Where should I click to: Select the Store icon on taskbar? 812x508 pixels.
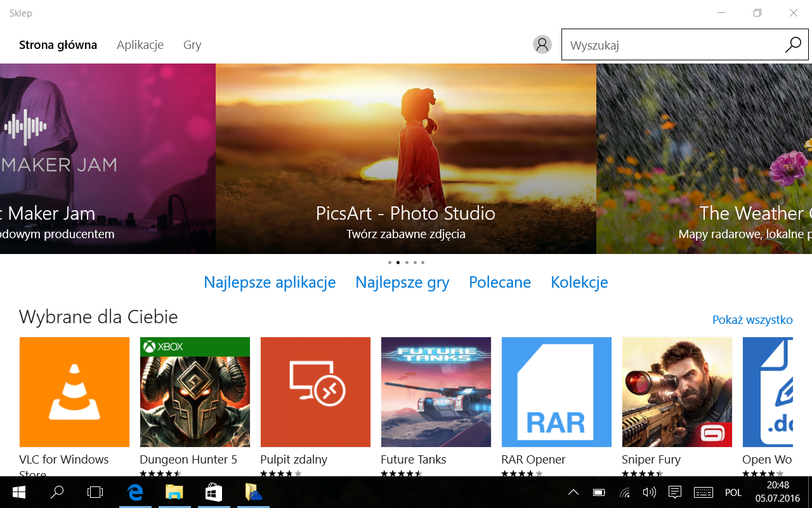(213, 492)
